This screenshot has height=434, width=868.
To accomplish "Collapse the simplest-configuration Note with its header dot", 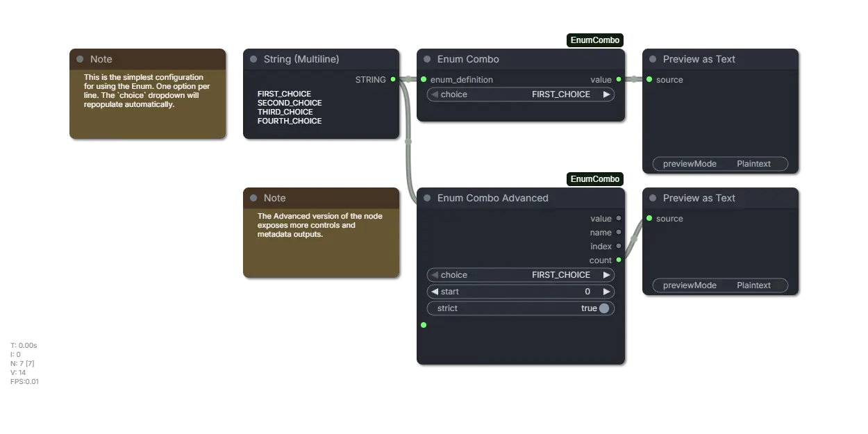I will (80, 59).
